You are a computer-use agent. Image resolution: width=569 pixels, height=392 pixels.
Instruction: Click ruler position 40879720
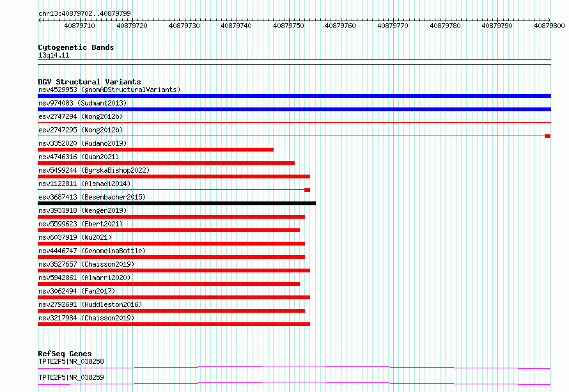[x=132, y=26]
